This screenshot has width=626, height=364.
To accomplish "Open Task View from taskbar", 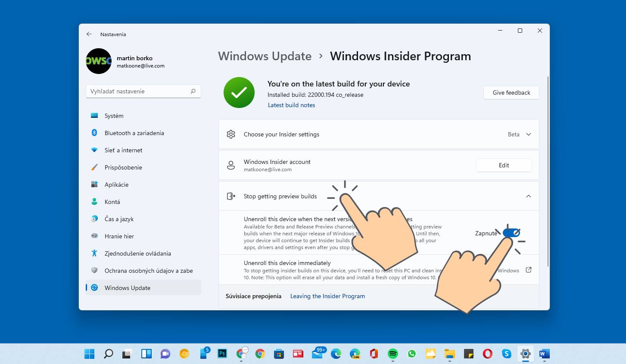I will 127,354.
